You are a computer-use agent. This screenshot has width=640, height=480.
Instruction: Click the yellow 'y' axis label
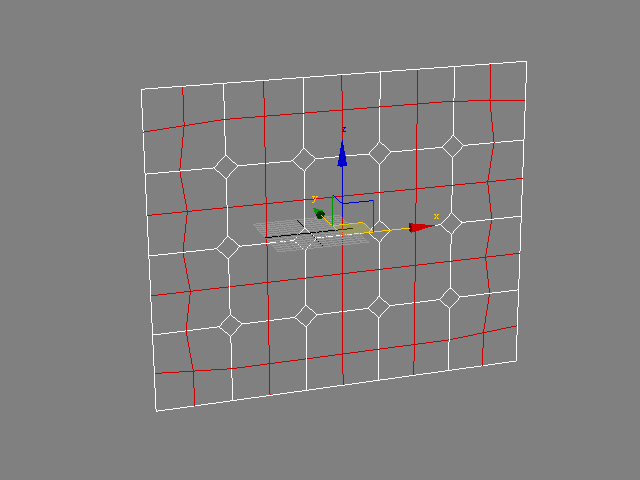tap(314, 198)
